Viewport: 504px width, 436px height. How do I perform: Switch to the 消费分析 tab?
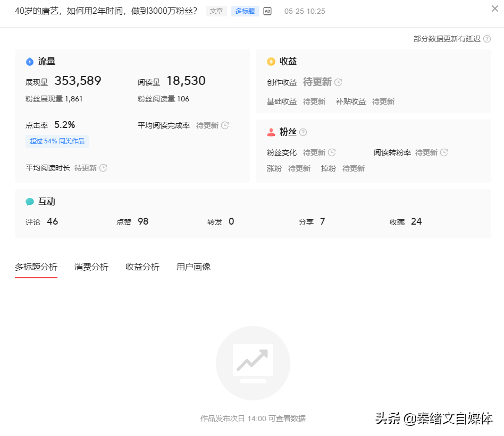[x=90, y=267]
